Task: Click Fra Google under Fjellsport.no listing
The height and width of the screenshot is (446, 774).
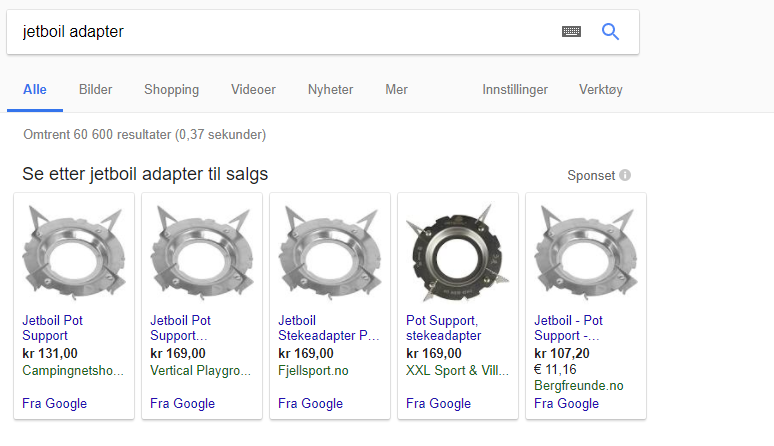Action: 310,404
